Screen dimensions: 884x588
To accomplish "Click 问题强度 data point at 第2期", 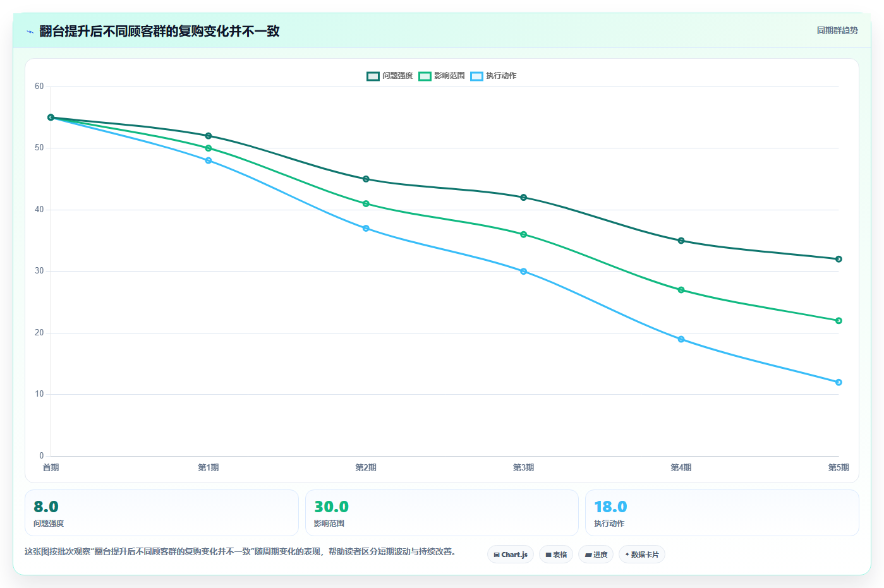I will 366,179.
